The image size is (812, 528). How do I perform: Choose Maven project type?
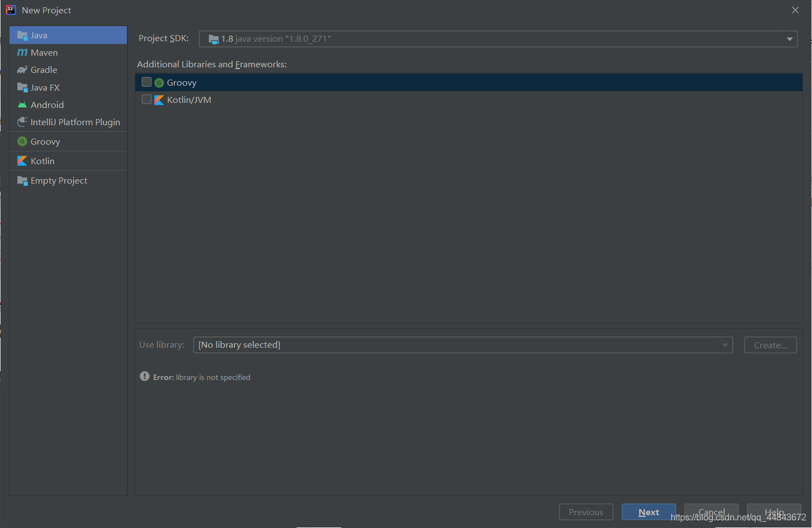pos(68,52)
